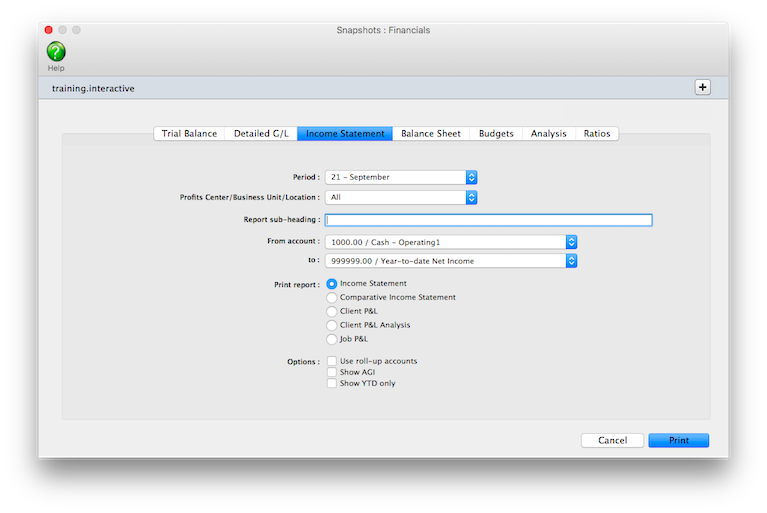767x513 pixels.
Task: Open the Detailed G/L tab
Action: [260, 133]
